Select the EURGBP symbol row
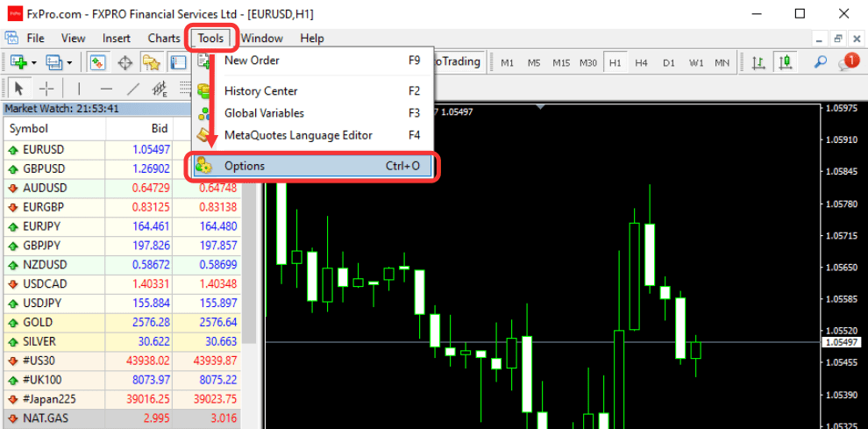Image resolution: width=868 pixels, height=429 pixels. point(123,207)
